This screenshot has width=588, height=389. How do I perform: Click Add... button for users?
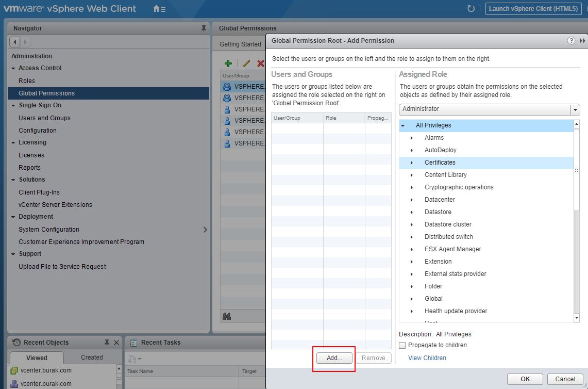coord(334,358)
